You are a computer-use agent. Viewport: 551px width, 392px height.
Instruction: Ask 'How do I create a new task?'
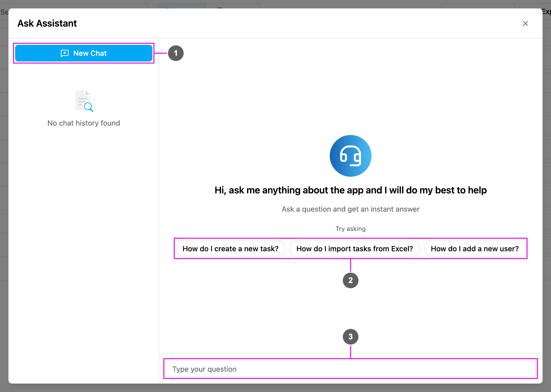coord(231,249)
